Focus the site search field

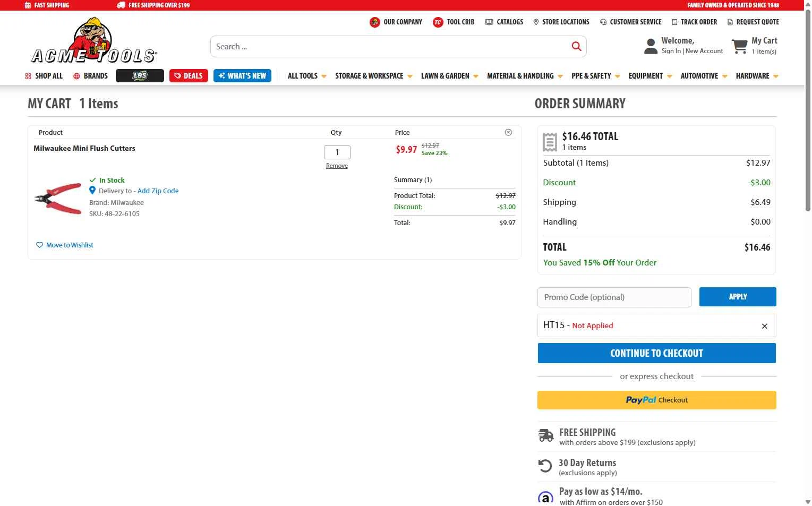(390, 47)
